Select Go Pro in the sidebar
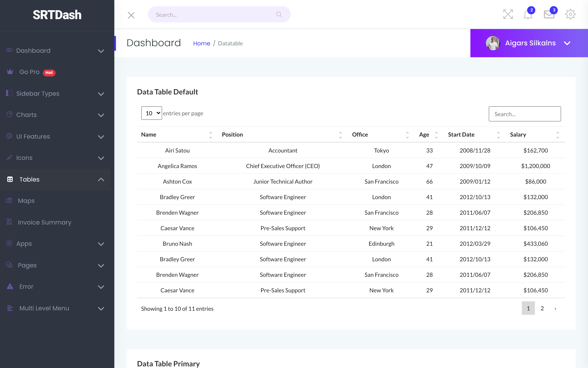The image size is (588, 368). (x=29, y=72)
